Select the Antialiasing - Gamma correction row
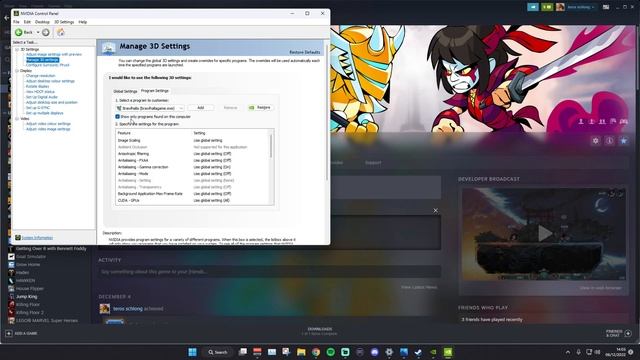The image size is (640, 360). (x=193, y=167)
